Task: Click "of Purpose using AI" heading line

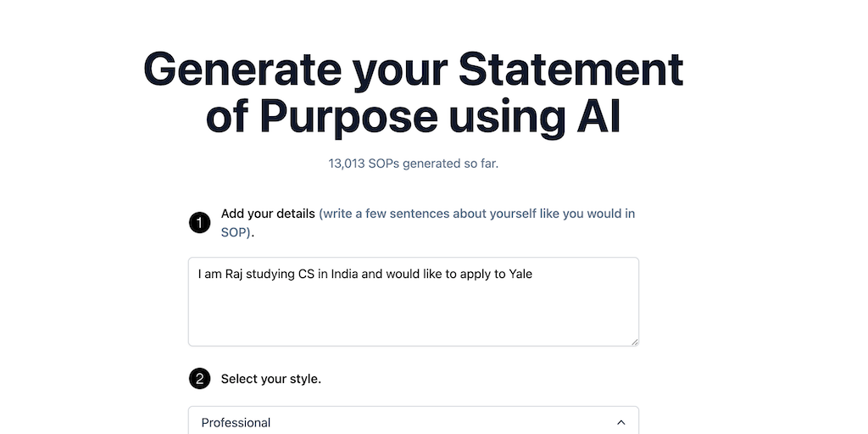Action: (x=413, y=116)
